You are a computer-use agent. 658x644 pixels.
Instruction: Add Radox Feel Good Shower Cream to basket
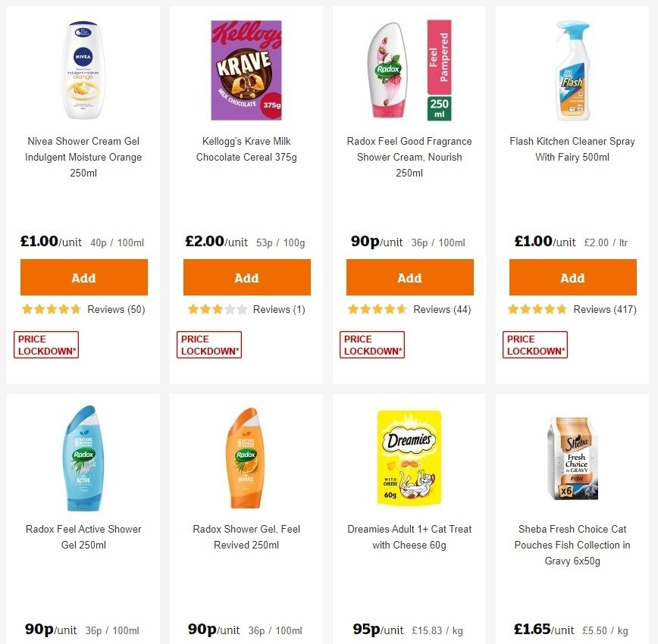click(x=409, y=277)
